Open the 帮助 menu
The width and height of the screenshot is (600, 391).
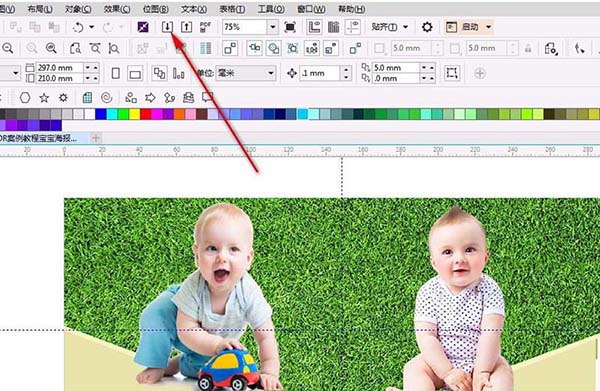352,9
